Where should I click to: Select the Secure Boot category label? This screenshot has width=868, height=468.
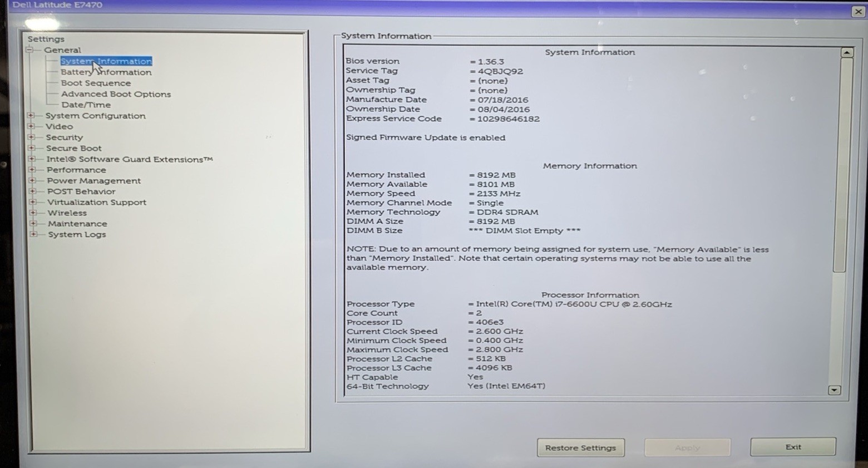point(74,148)
